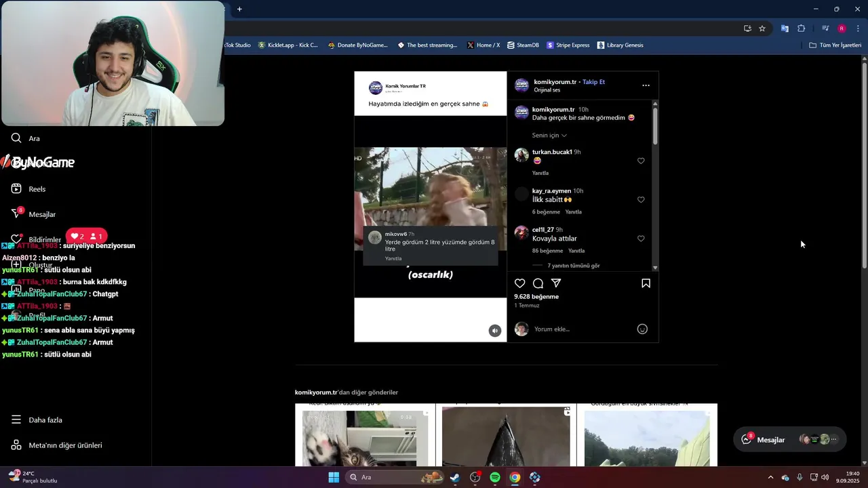Screen dimensions: 868x488
Task: Open komikyorum.tr profile from post header
Action: pos(555,82)
